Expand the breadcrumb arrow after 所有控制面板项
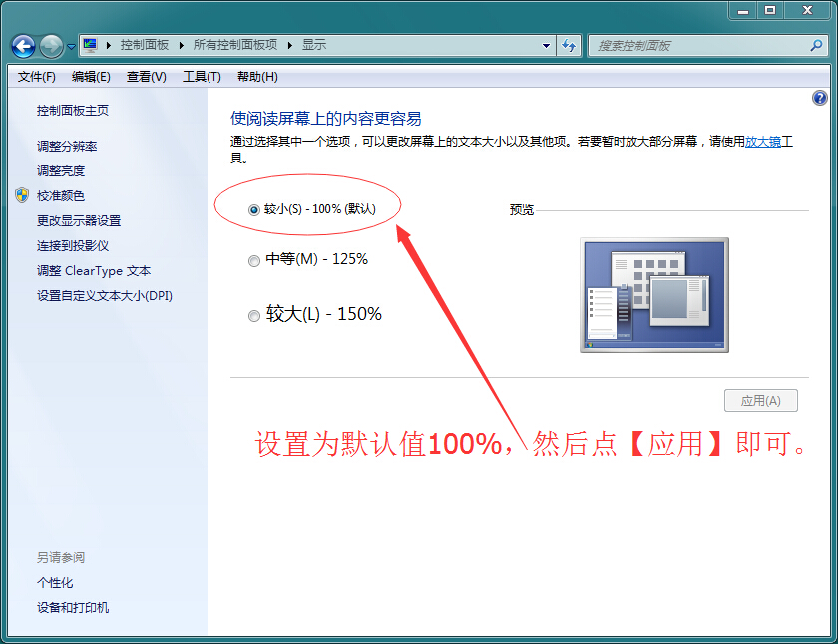 coord(289,45)
